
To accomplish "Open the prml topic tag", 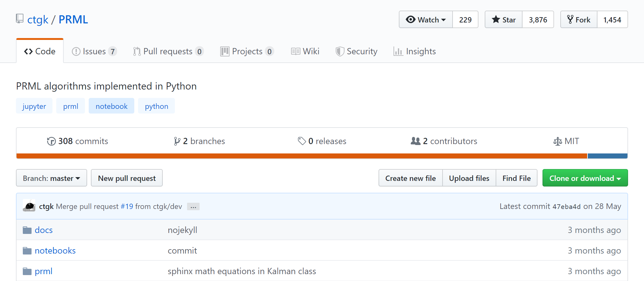I will 71,106.
